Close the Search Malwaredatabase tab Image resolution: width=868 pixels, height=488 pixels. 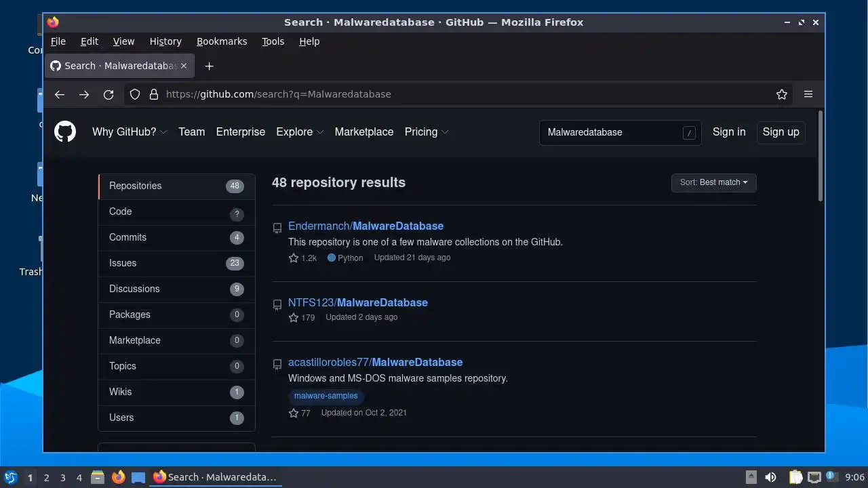pos(184,66)
